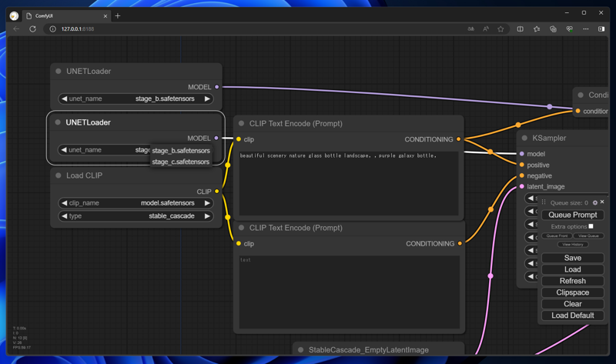This screenshot has width=616, height=364.
Task: Click next arrow on type stable_cascade field
Action: pos(207,216)
